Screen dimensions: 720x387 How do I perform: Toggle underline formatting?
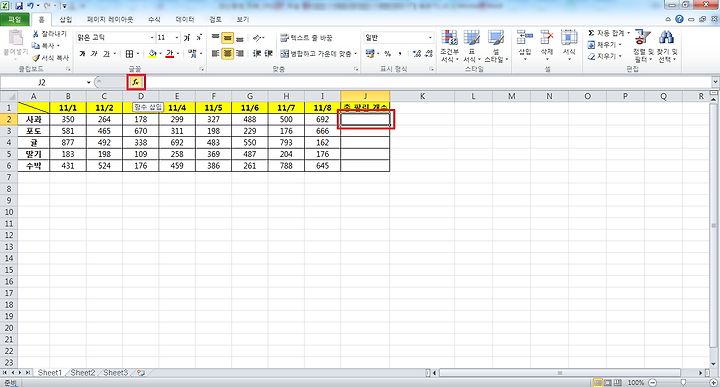tap(106, 54)
